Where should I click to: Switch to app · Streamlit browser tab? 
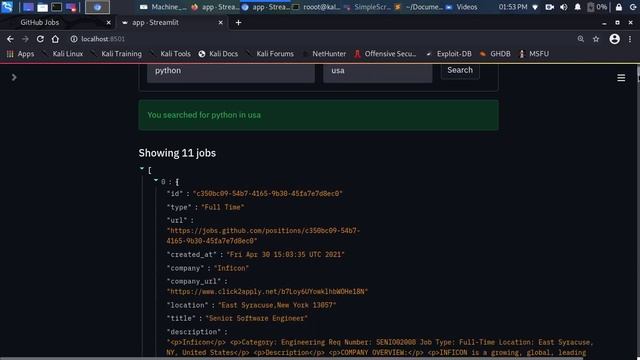pos(156,22)
